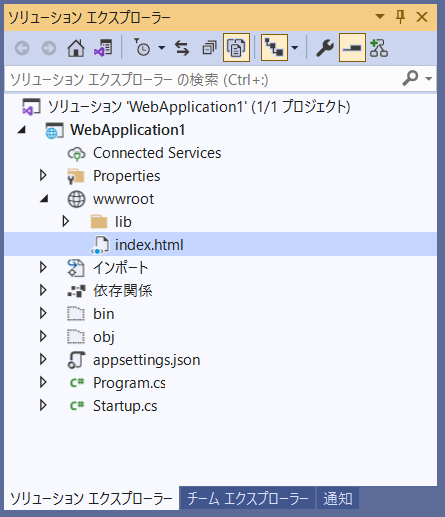Toggle Show All Files button
Viewport: 445px width, 517px height.
click(x=236, y=48)
